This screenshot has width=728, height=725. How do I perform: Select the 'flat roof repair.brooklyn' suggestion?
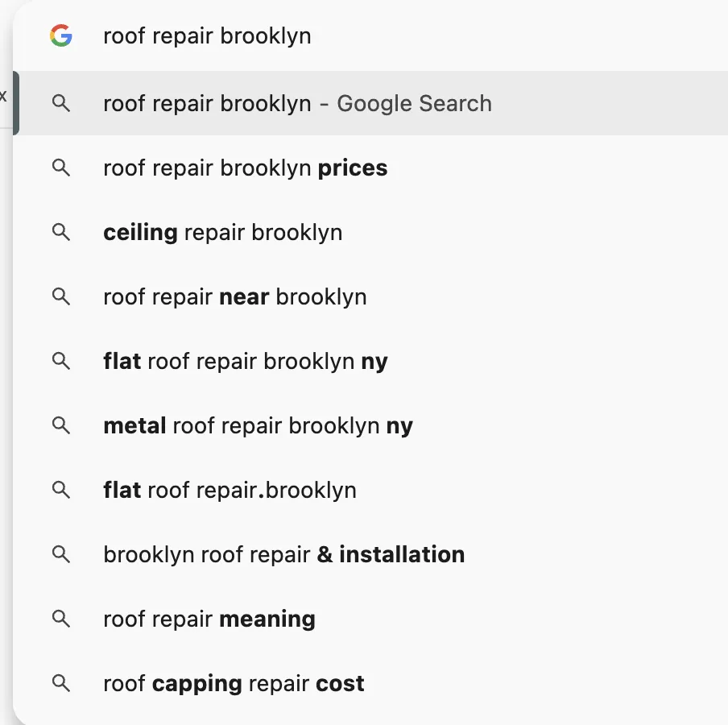(230, 490)
